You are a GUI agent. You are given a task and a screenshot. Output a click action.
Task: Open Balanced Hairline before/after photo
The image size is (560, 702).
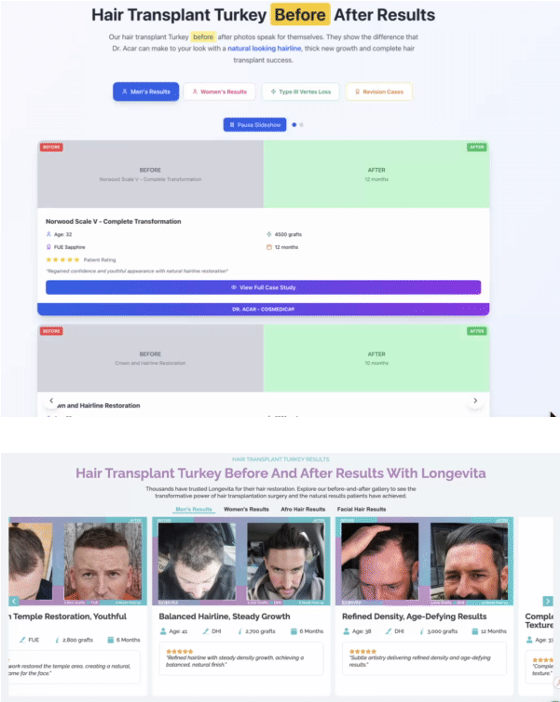(241, 561)
